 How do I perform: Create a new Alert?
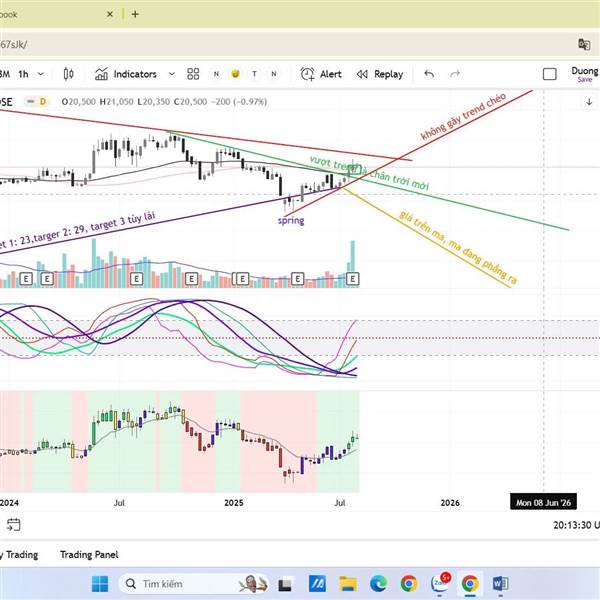click(321, 74)
